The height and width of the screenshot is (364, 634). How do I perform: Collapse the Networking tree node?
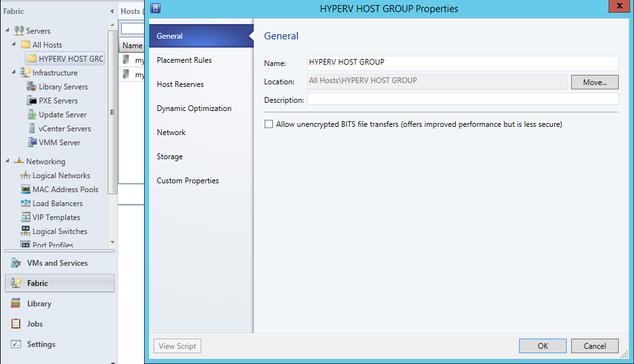(x=7, y=160)
